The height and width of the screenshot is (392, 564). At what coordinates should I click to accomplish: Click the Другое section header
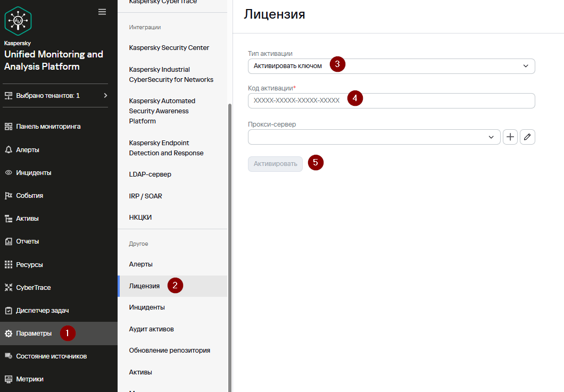138,244
